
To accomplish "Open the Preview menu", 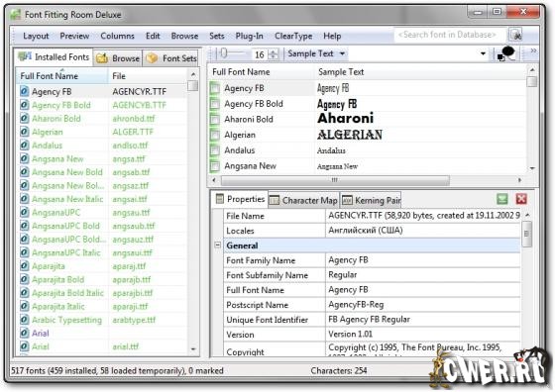I will pos(74,36).
